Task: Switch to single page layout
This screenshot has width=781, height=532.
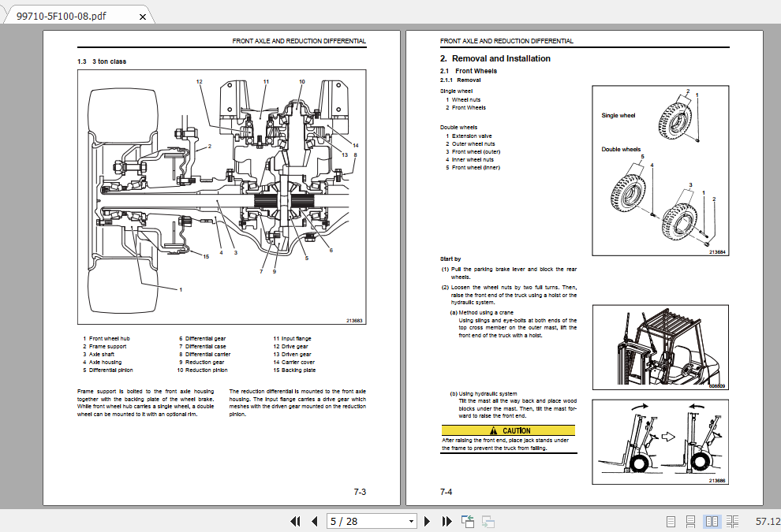Action: point(671,521)
